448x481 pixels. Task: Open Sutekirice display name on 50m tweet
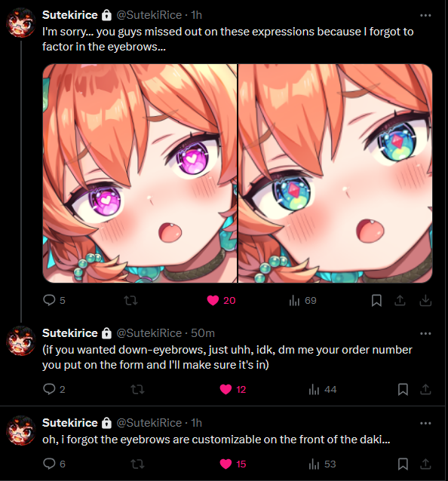[69, 332]
